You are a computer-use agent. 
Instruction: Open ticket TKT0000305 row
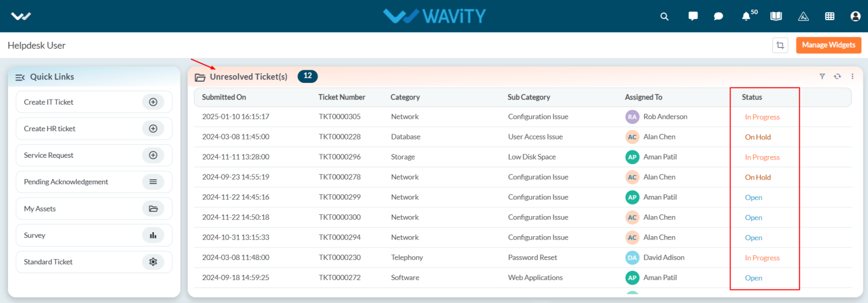(x=523, y=117)
